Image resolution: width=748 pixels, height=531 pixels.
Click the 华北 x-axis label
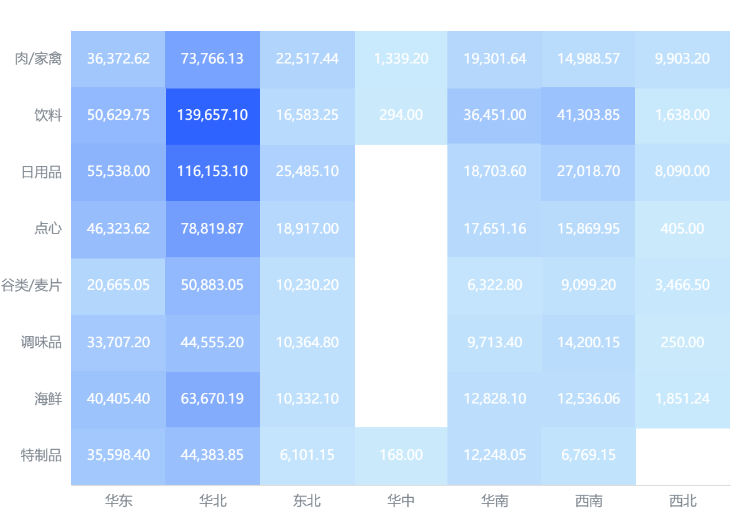[213, 500]
